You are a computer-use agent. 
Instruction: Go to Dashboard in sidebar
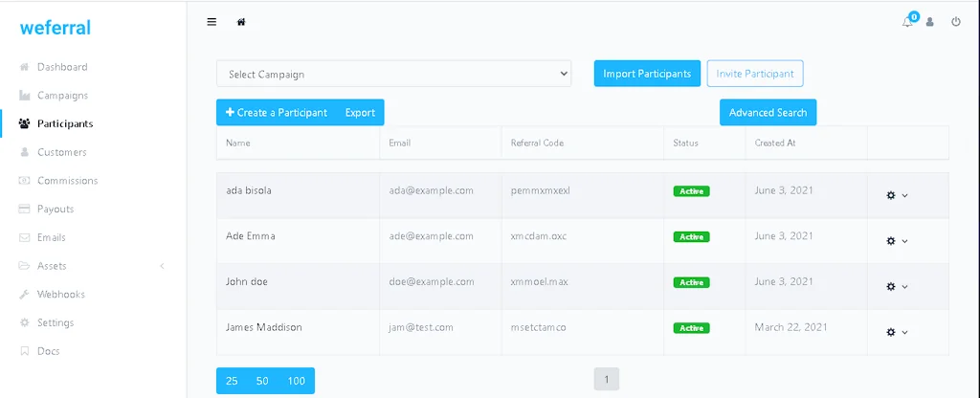coord(62,67)
